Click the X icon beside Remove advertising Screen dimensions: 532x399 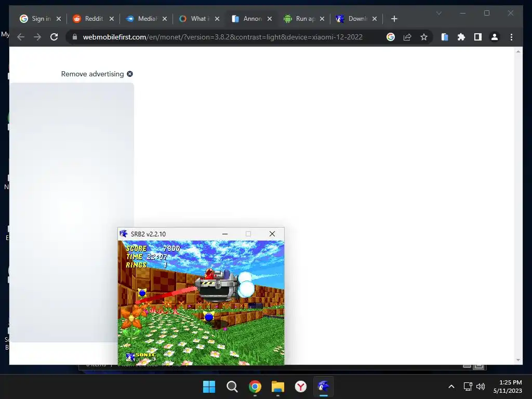(130, 74)
